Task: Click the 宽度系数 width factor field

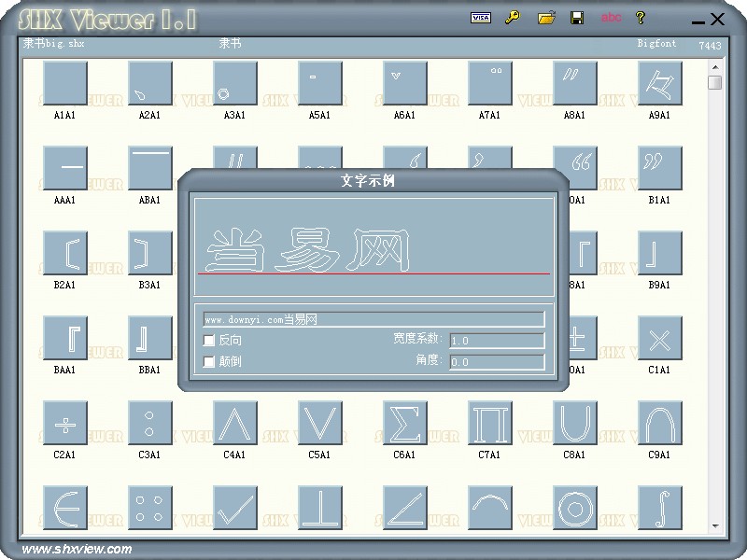Action: point(497,341)
